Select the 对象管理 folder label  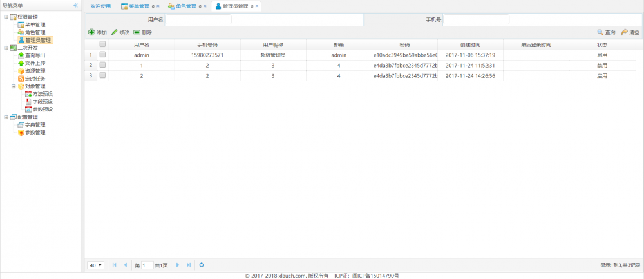pos(35,86)
